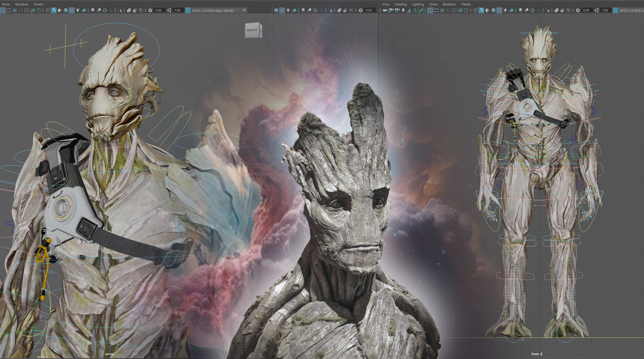This screenshot has height=359, width=644.
Task: Toggle Safe Title icon in front -Z panel
Action: pos(466,10)
